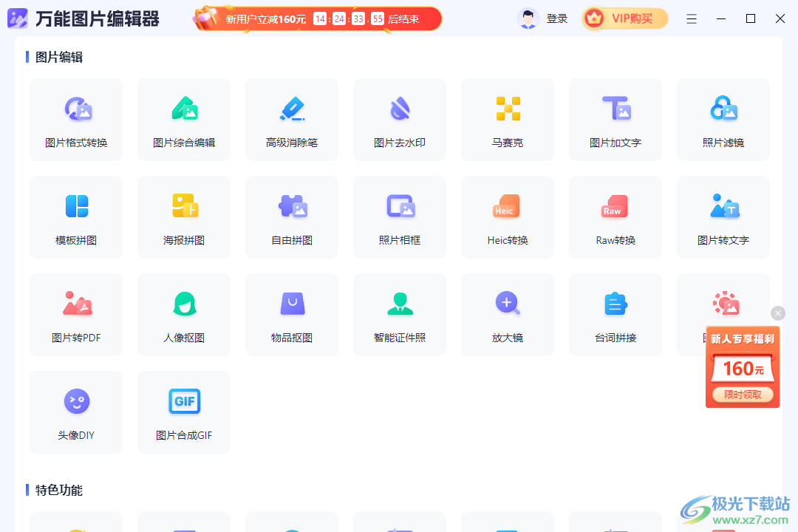The height and width of the screenshot is (532, 798).
Task: Open 图片合成GIF tool
Action: (x=184, y=412)
